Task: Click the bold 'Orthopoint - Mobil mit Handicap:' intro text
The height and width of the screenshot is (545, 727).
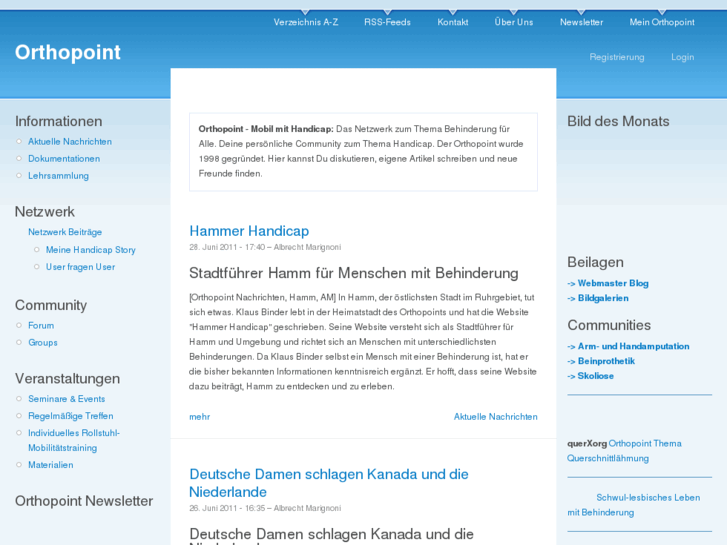Action: (266, 129)
